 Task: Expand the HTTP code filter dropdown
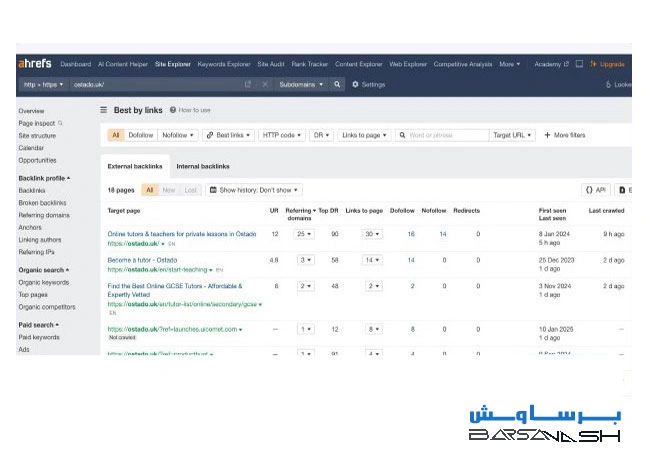click(x=280, y=135)
